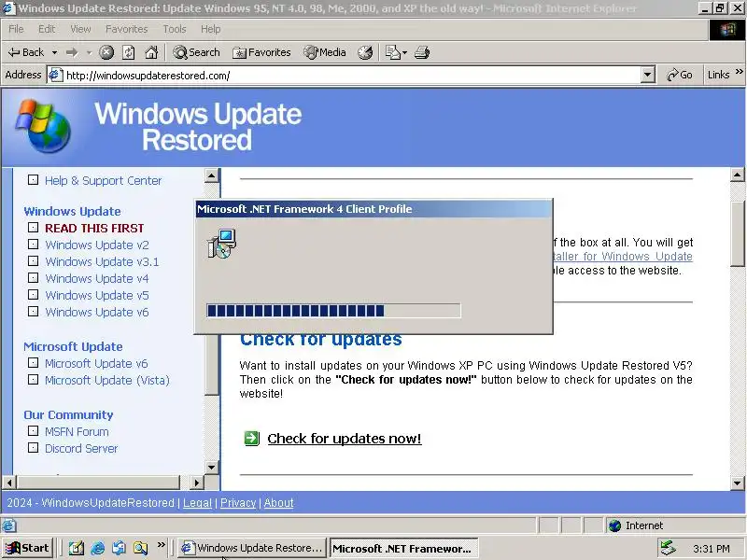The width and height of the screenshot is (747, 560).
Task: Go back with the Back arrow button
Action: (26, 52)
